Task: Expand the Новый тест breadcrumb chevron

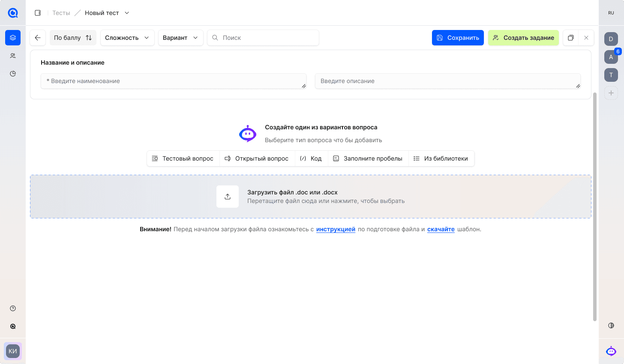Action: point(127,13)
